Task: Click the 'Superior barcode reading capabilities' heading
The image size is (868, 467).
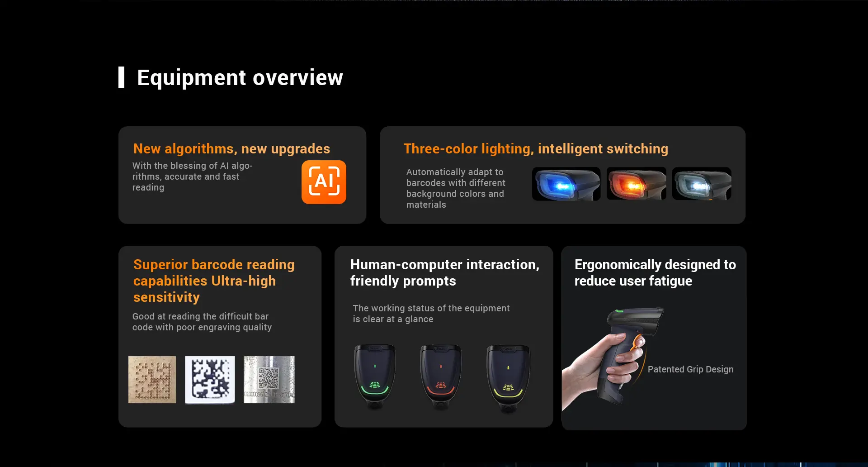Action: tap(214, 281)
